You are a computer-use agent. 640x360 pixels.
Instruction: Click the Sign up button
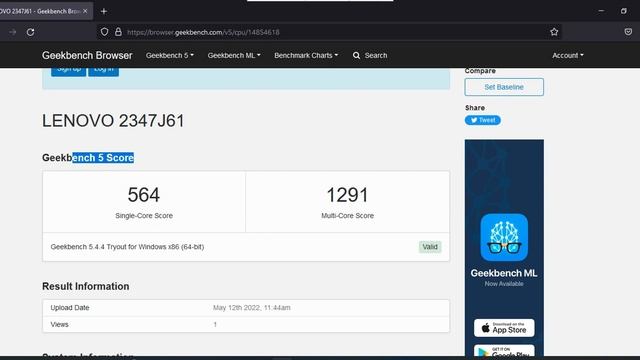(69, 71)
